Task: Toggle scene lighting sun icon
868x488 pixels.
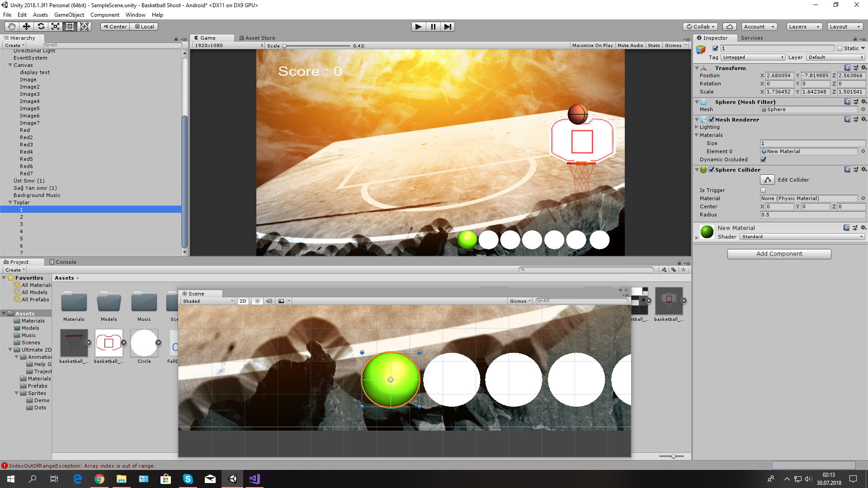Action: pos(257,301)
